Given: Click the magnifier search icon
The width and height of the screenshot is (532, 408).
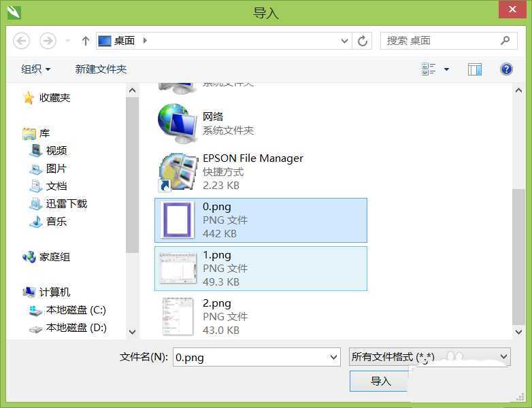Looking at the screenshot, I should point(505,41).
